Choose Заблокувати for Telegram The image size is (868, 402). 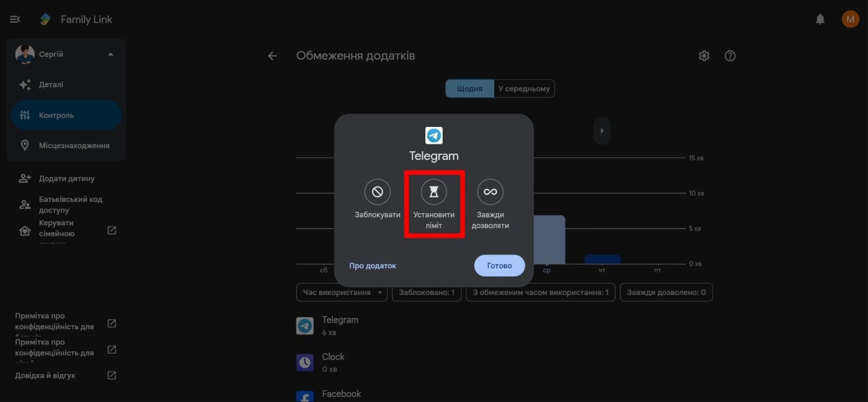click(x=378, y=200)
